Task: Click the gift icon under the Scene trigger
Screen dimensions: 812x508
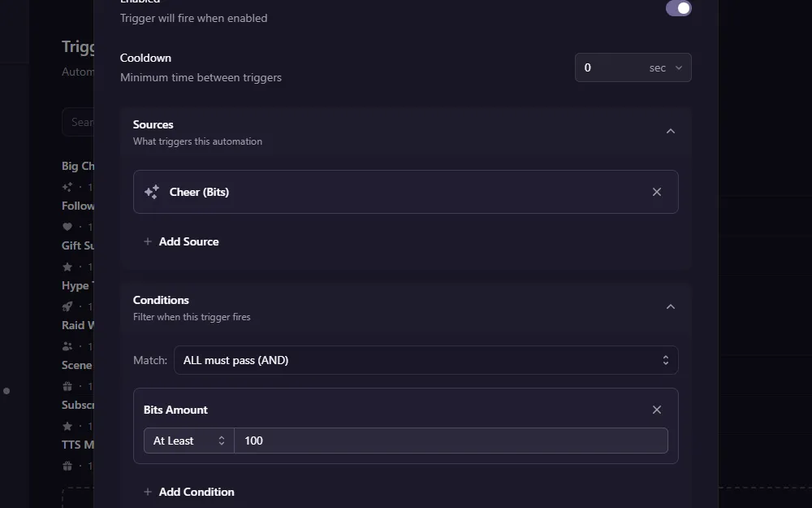Action: (67, 386)
